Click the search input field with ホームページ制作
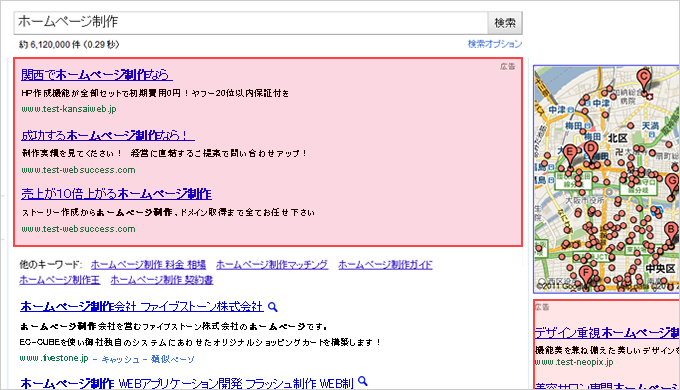 251,23
